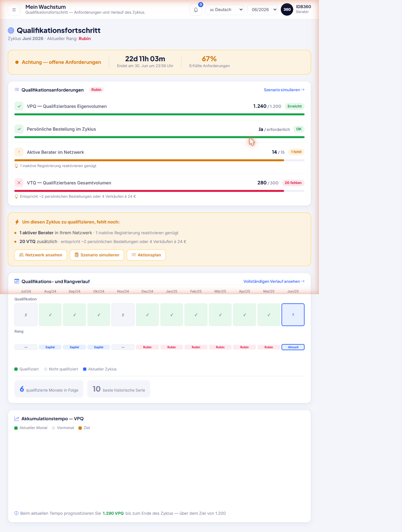Click the lightning bolt icon
This screenshot has width=402, height=532.
pos(17,222)
